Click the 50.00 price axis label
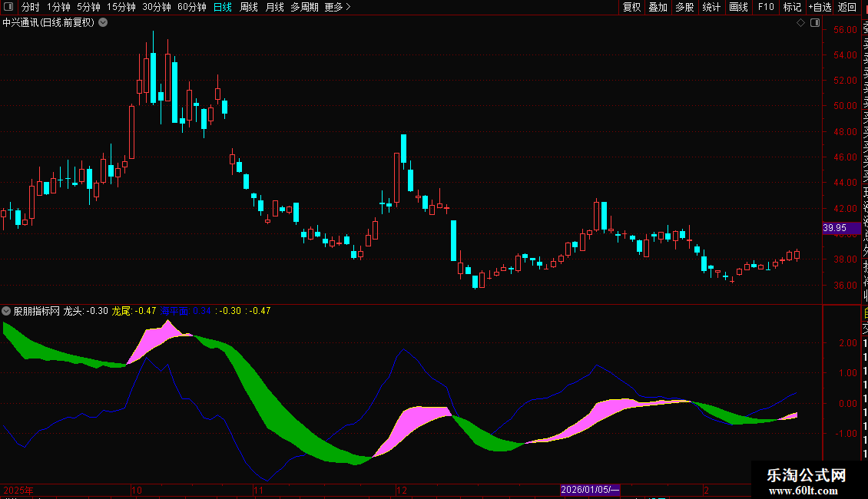Viewport: 868px width, 499px height. coord(845,106)
